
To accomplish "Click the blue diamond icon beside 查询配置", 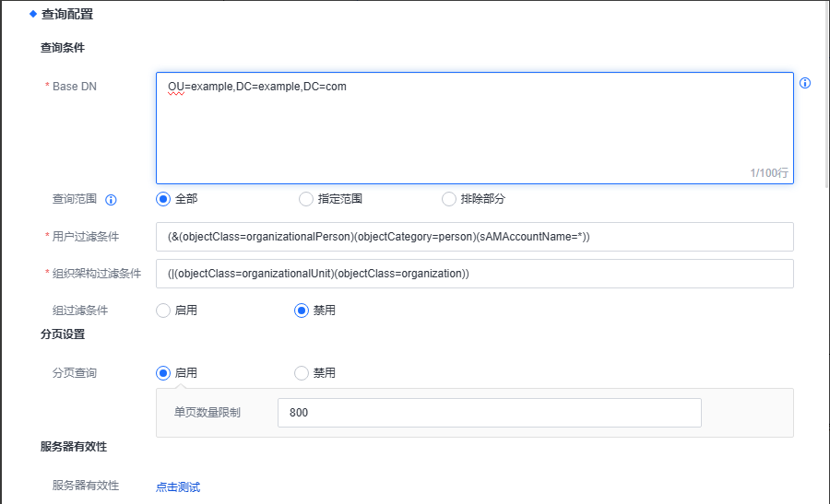I will (33, 14).
